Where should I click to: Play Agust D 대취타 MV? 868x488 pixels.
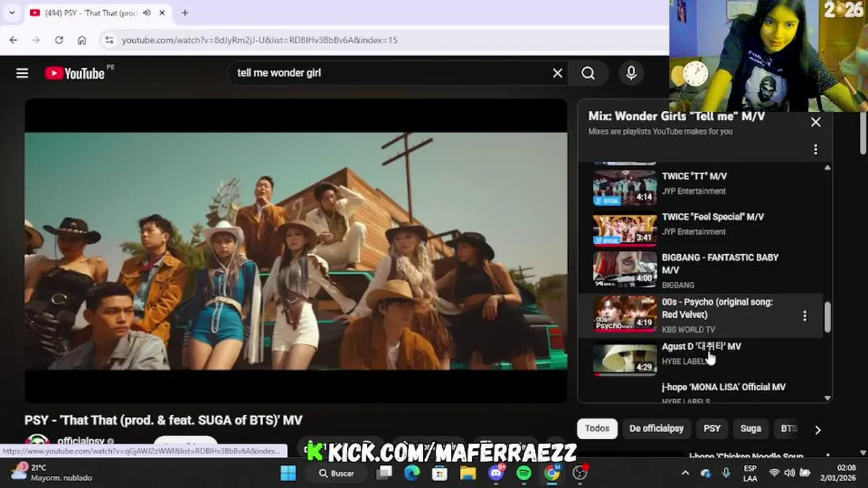[701, 346]
